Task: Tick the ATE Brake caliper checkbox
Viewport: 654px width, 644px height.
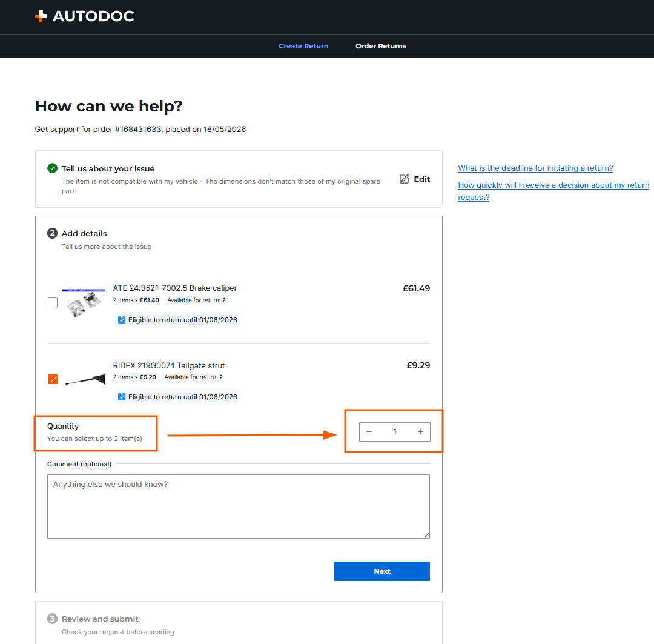Action: 53,302
